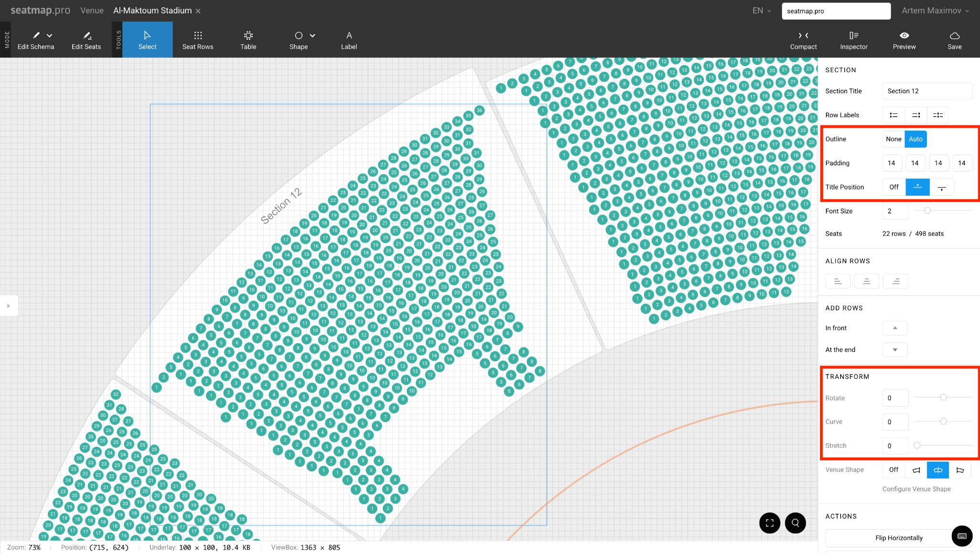Click Configure Venue Shape link
This screenshot has height=554, width=980.
coord(916,489)
